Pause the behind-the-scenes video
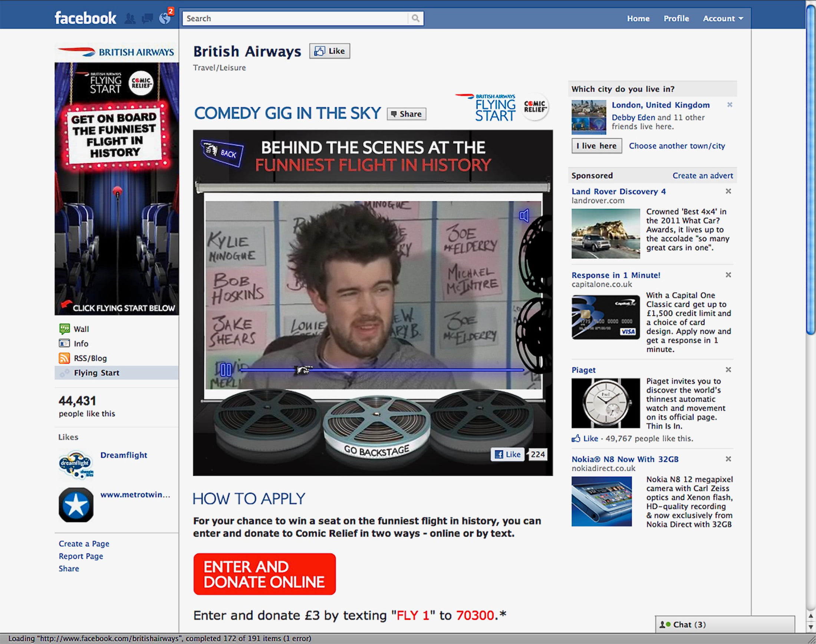Viewport: 816px width, 644px height. pos(226,370)
